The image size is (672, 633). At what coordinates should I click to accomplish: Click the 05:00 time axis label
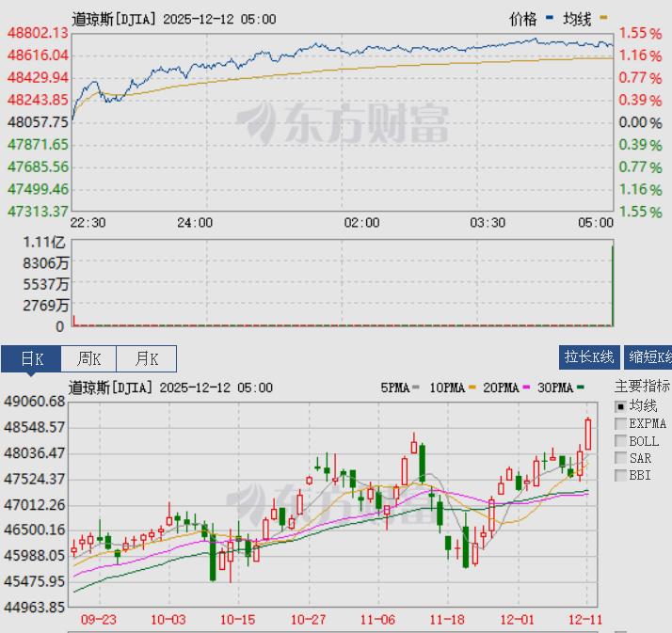click(x=596, y=223)
